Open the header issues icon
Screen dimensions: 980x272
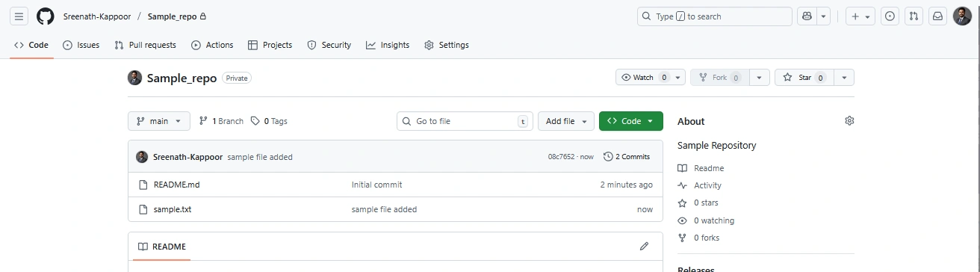890,16
